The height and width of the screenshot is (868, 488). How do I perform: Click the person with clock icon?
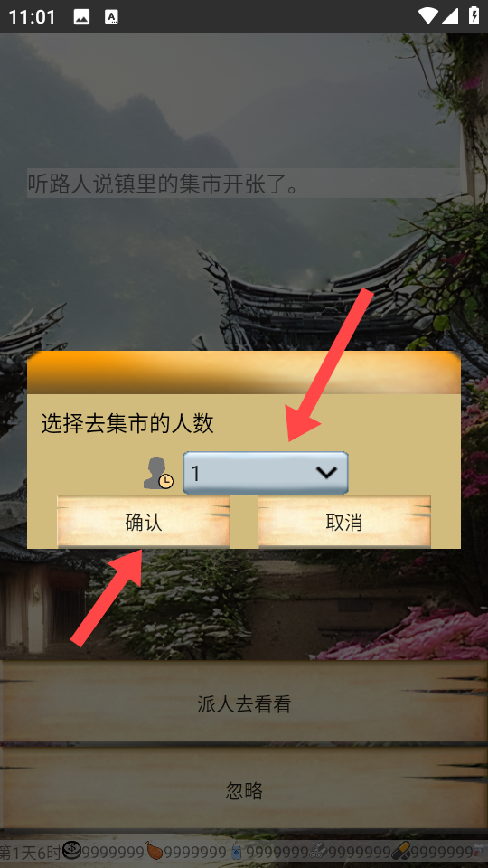pyautogui.click(x=158, y=473)
